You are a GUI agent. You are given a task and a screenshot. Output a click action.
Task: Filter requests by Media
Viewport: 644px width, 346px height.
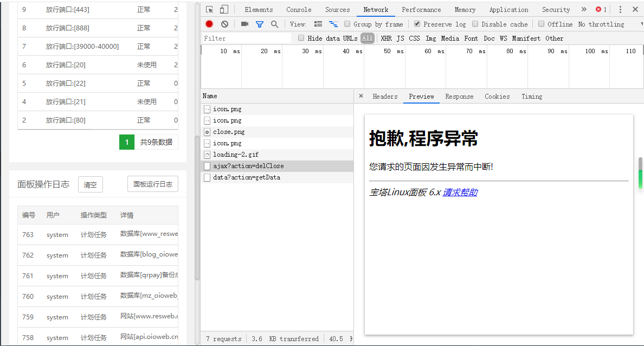[x=450, y=38]
